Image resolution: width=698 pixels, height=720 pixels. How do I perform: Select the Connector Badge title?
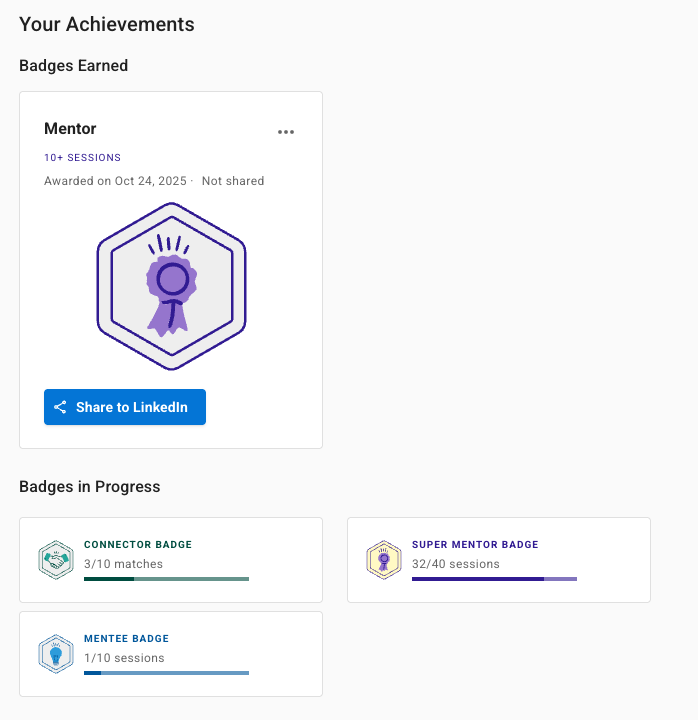[138, 545]
